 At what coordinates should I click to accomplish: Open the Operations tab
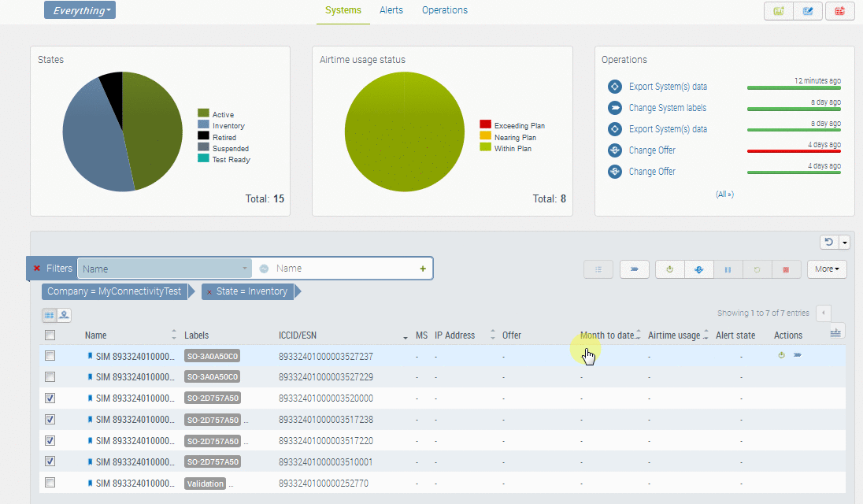(x=445, y=10)
